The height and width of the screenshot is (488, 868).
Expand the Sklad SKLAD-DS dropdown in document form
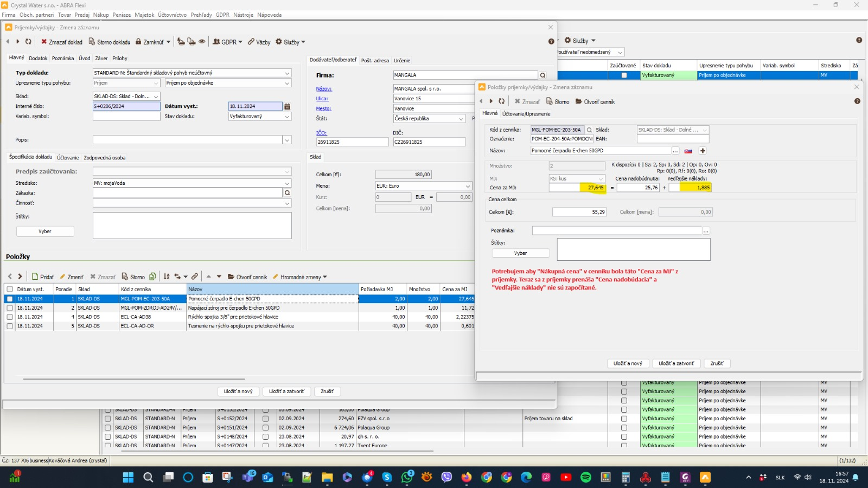click(156, 97)
